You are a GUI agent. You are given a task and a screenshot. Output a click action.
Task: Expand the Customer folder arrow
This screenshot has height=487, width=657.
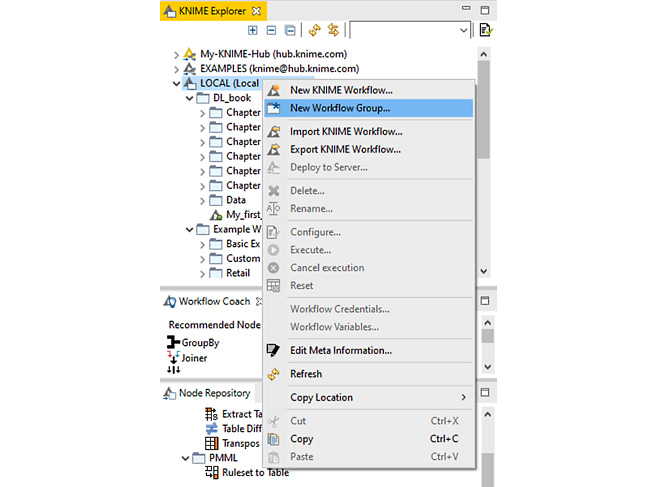202,259
